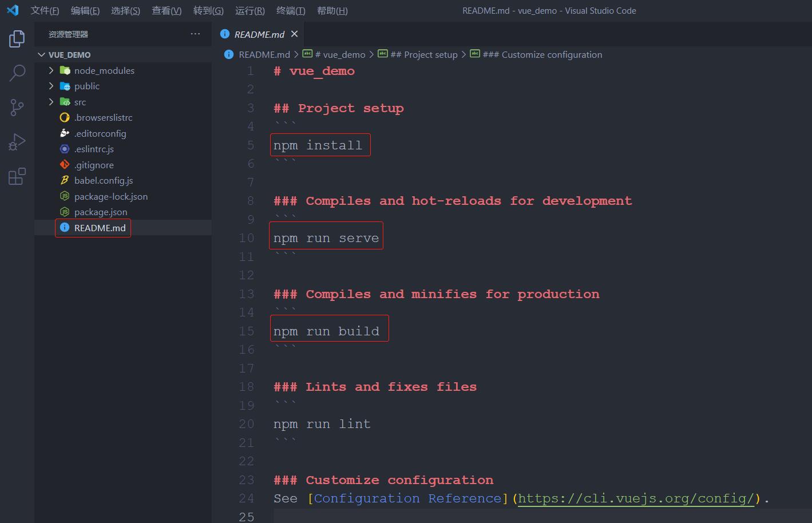Open the 编辑(E) menu

tap(85, 10)
